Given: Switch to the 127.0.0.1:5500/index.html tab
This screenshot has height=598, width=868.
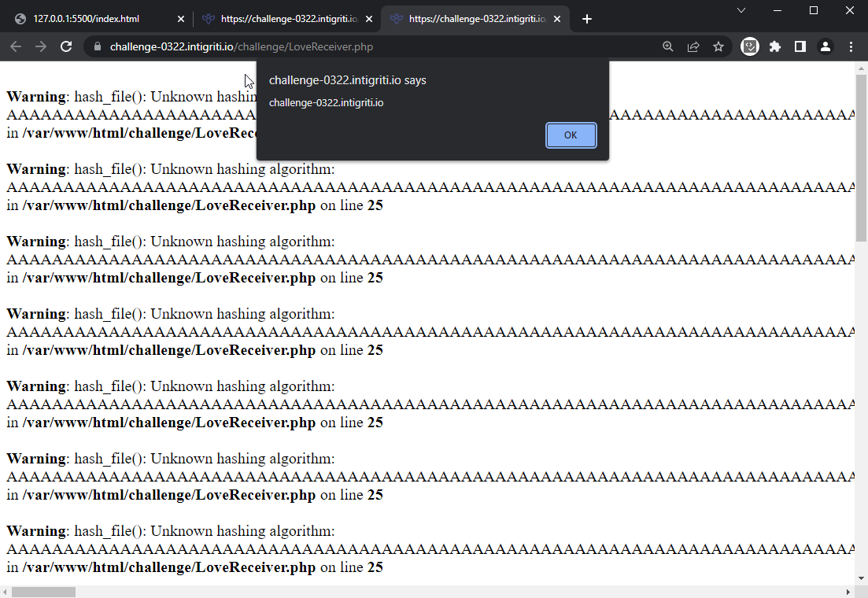Looking at the screenshot, I should 87,19.
